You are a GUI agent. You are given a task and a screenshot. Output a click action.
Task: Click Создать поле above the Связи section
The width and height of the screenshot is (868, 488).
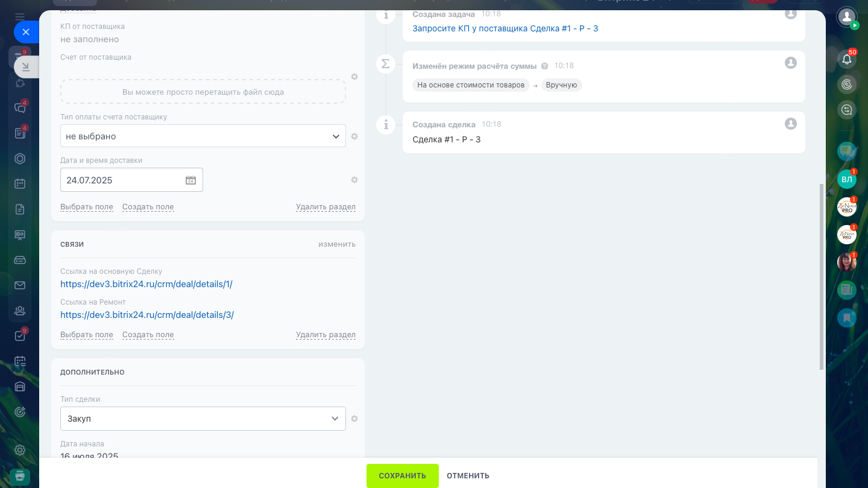click(x=148, y=207)
